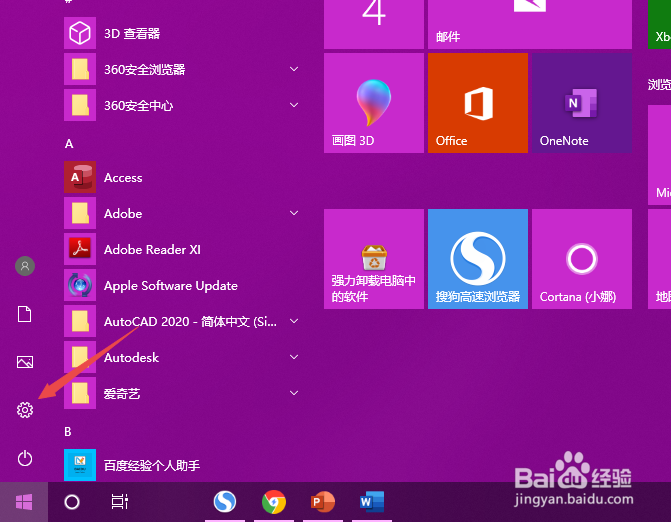Open the Office tile
The image size is (671, 522).
[478, 103]
